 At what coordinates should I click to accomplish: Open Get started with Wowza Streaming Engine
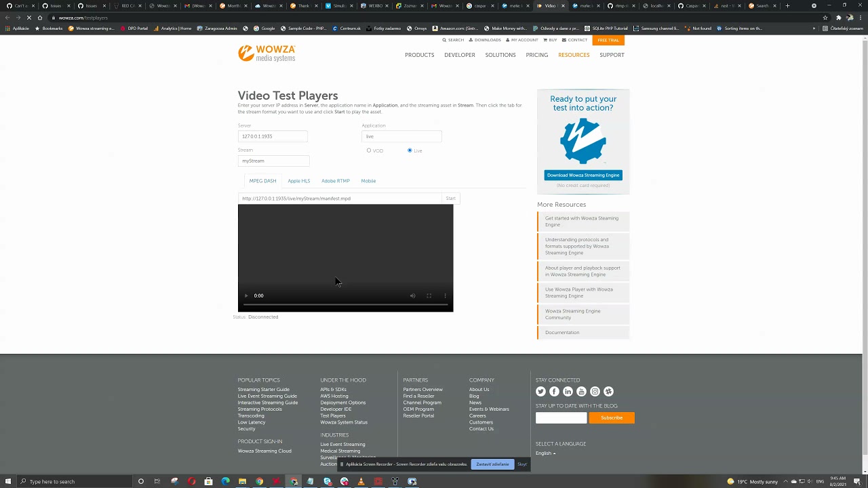(583, 222)
